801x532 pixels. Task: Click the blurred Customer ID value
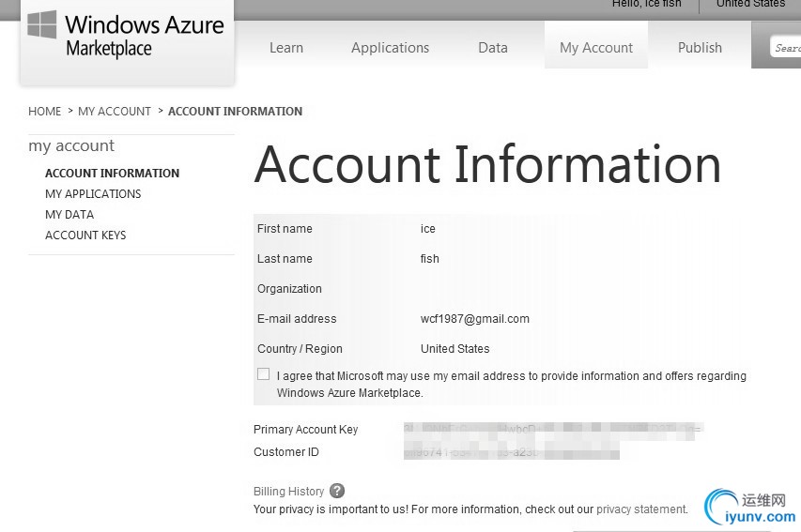click(512, 452)
